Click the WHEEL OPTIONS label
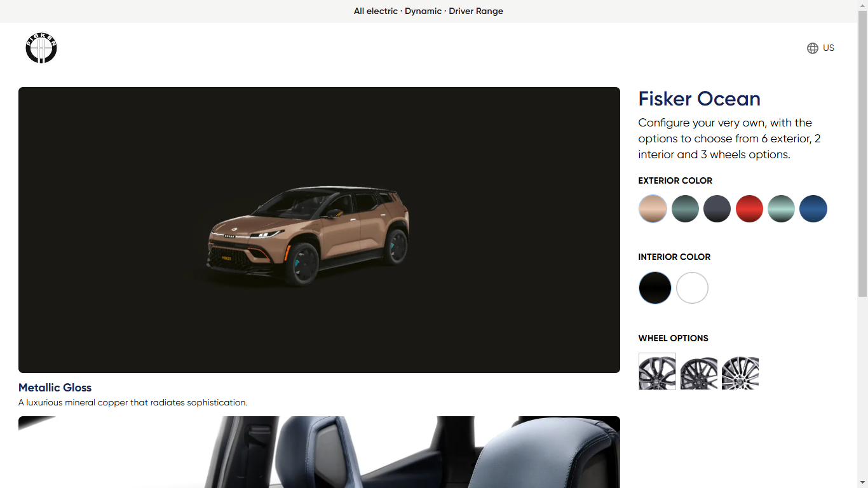This screenshot has width=868, height=488. 673,338
